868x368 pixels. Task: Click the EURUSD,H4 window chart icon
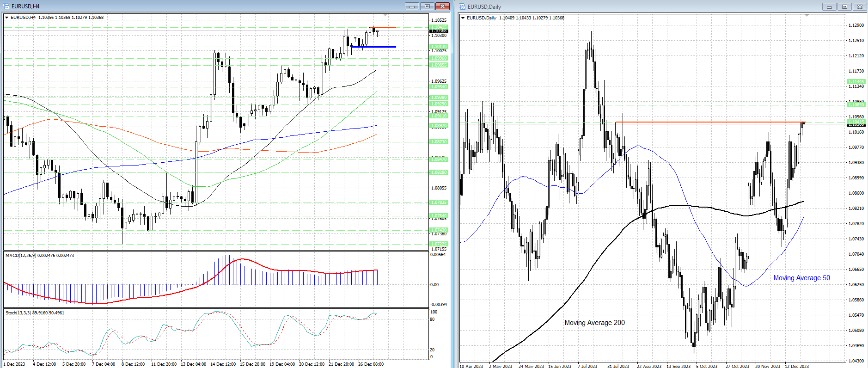6,6
